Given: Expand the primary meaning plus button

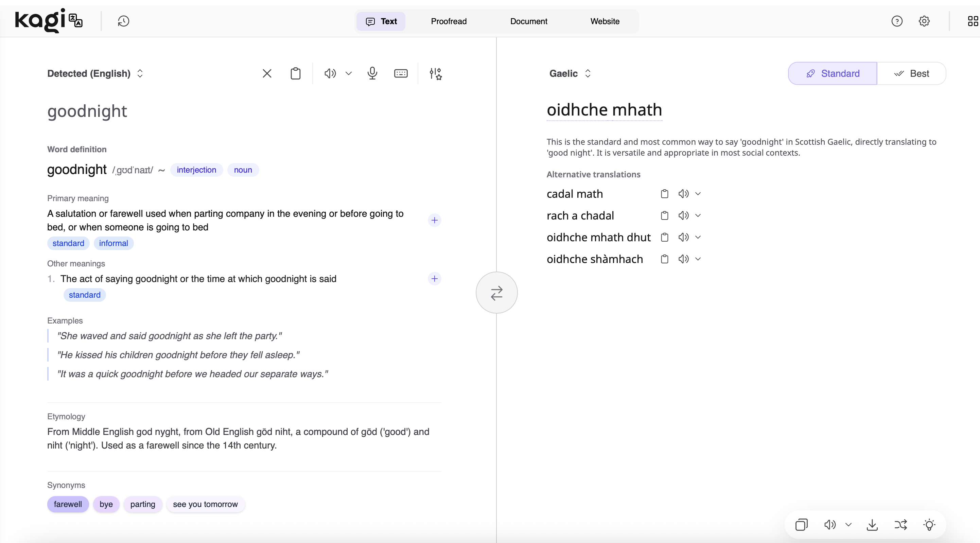Looking at the screenshot, I should (x=435, y=220).
